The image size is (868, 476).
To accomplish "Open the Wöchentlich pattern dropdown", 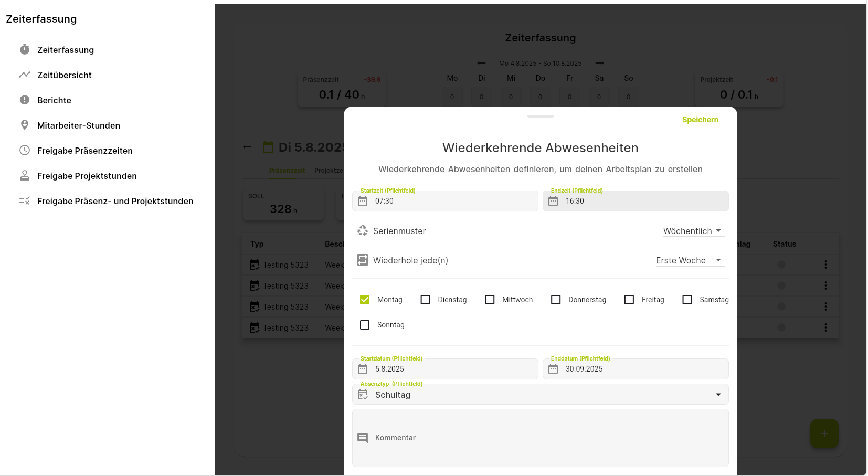I will (x=693, y=231).
